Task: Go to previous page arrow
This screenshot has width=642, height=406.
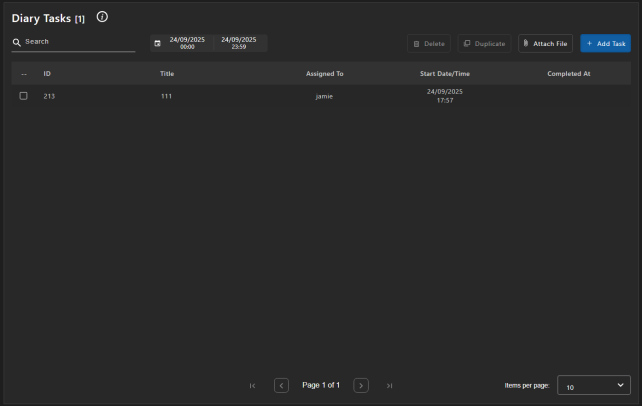Action: point(281,385)
